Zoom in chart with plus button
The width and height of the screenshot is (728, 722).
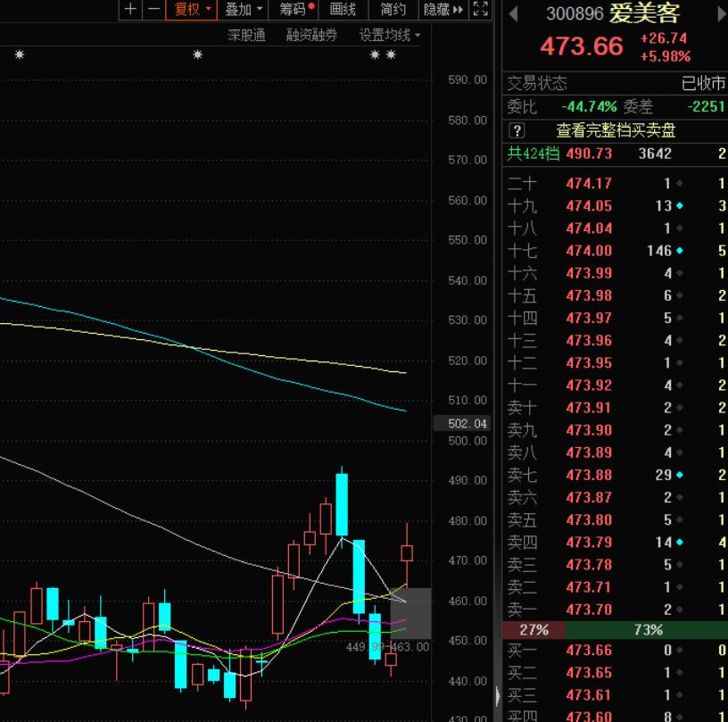click(130, 9)
